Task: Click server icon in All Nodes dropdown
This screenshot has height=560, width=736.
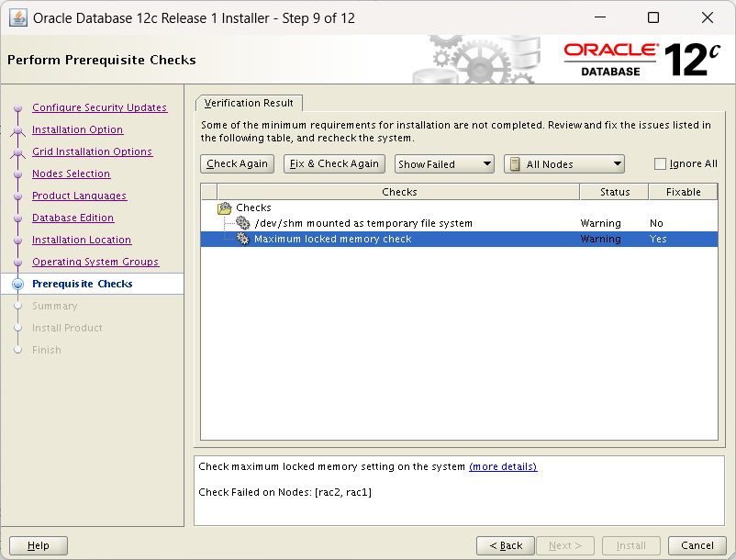Action: pos(515,164)
